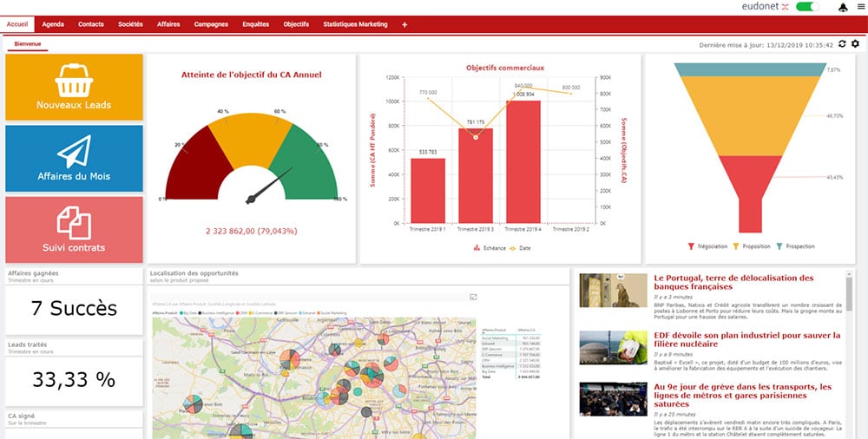Refresh dashboard with the reload icon
Viewport: 868px width, 439px height.
click(x=842, y=43)
